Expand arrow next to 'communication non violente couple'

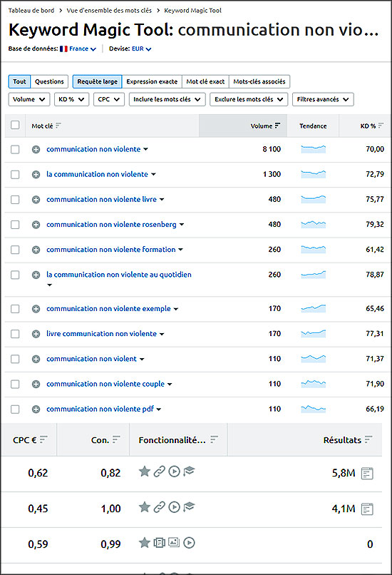coord(170,385)
